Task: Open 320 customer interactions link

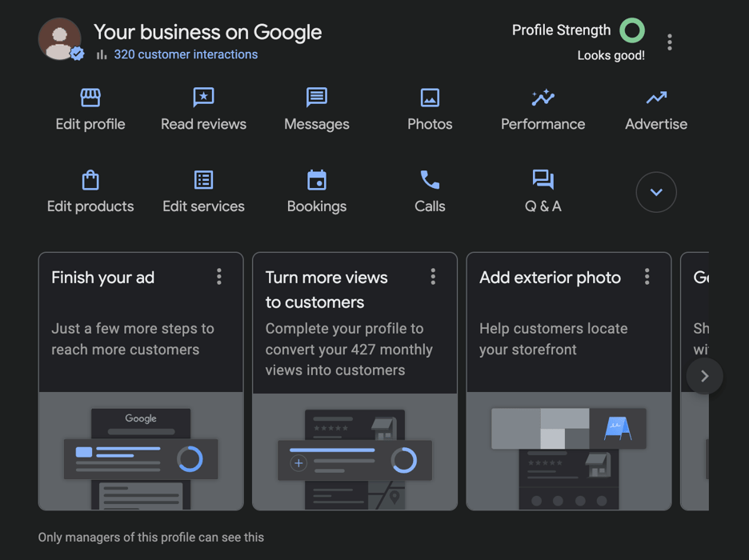Action: (x=186, y=54)
